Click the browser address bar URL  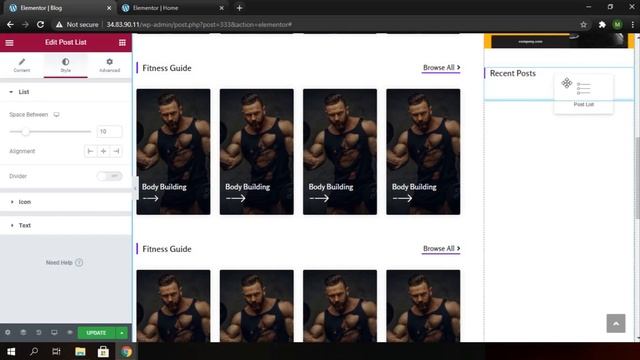199,24
